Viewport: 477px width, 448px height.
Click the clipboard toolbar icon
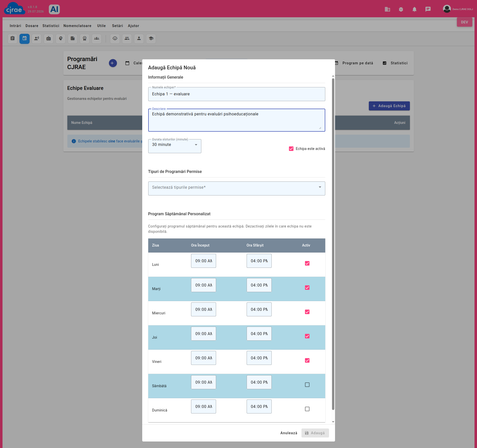point(13,39)
